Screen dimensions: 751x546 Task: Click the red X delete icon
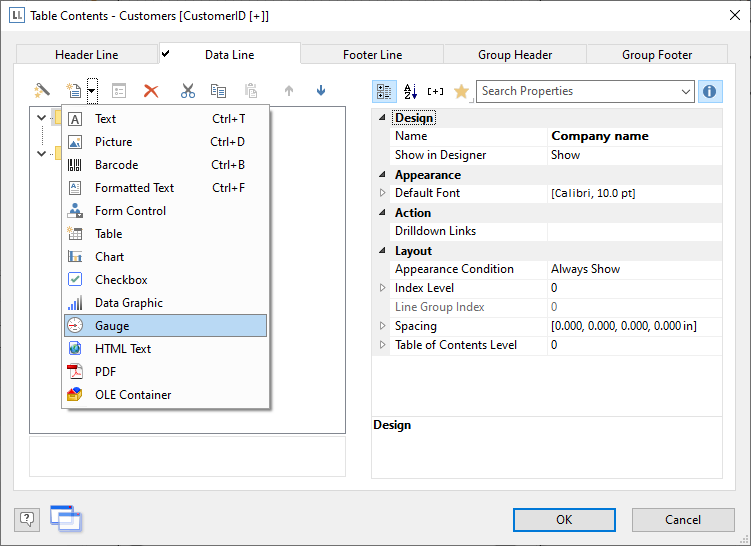(x=151, y=91)
